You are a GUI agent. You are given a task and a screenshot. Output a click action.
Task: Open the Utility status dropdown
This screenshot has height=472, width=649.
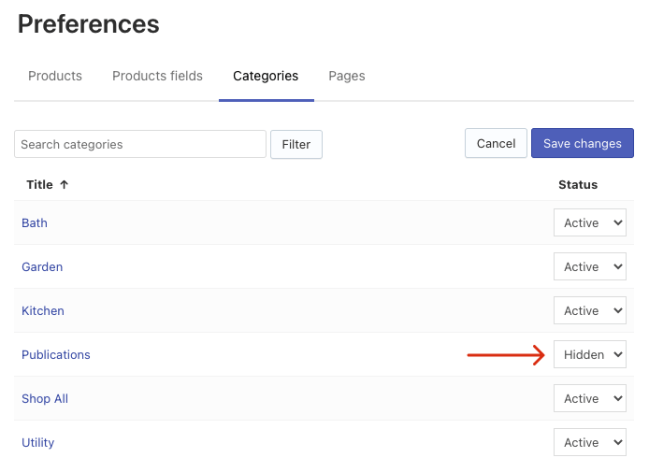tap(590, 442)
